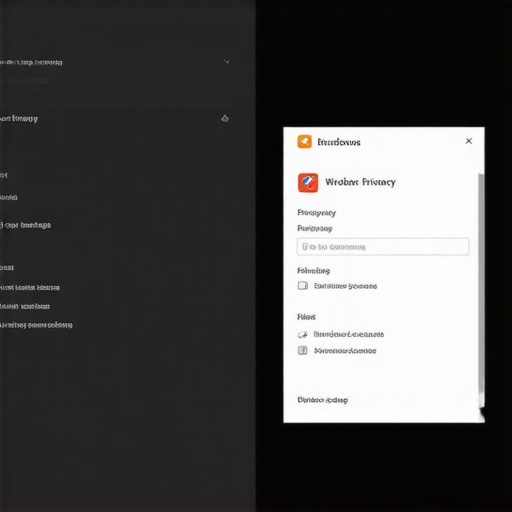
Task: Click the text link at the dialog's bottom left
Action: 323,400
